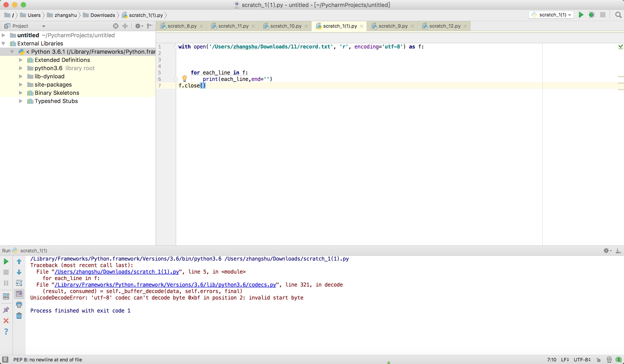
Task: Hide the Project panel
Action: 150,26
